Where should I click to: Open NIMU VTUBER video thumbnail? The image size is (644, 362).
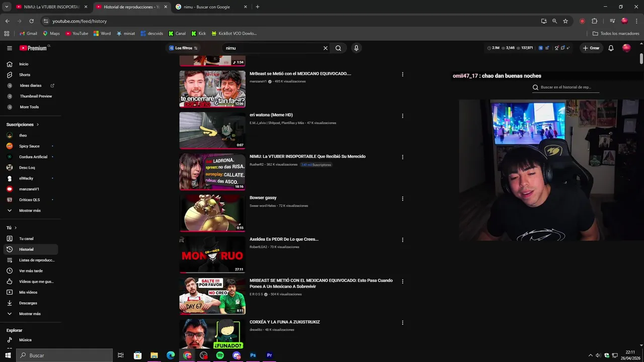212,172
